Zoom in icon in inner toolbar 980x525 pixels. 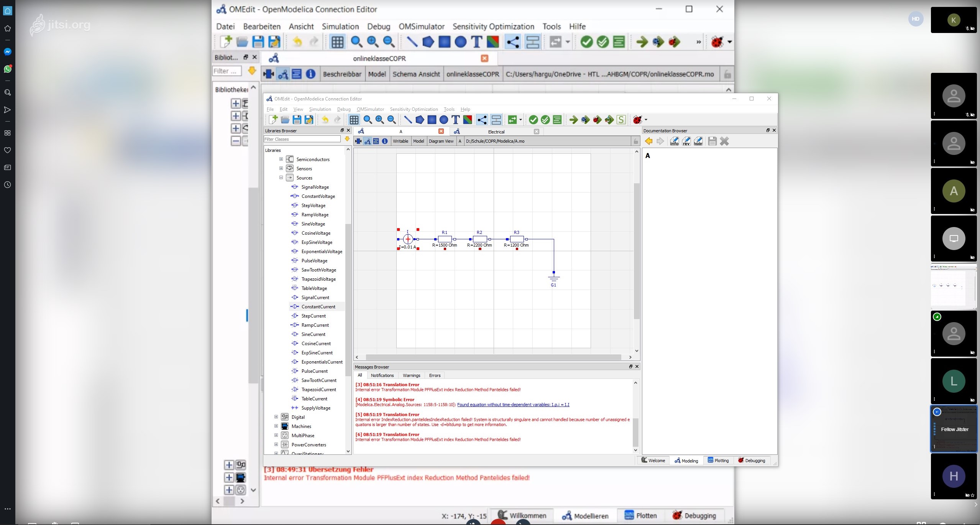pyautogui.click(x=379, y=120)
